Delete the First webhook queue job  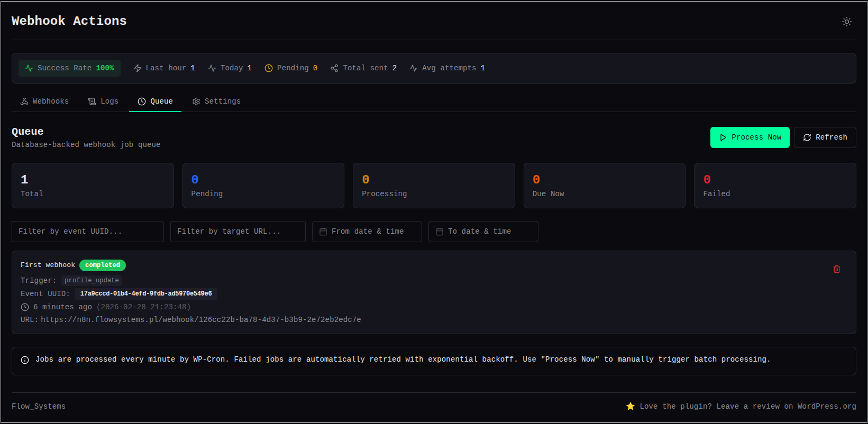point(836,269)
